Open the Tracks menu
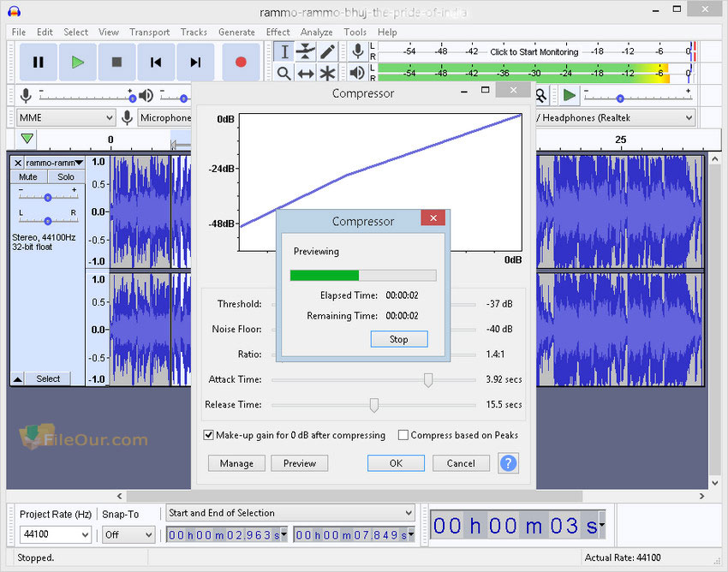This screenshot has width=728, height=572. pyautogui.click(x=194, y=32)
